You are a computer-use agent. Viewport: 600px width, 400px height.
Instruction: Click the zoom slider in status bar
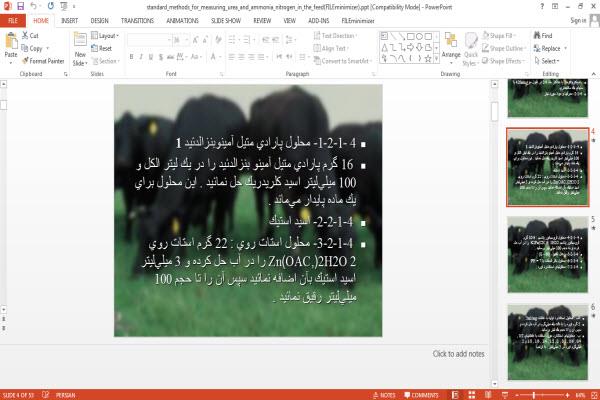point(542,395)
